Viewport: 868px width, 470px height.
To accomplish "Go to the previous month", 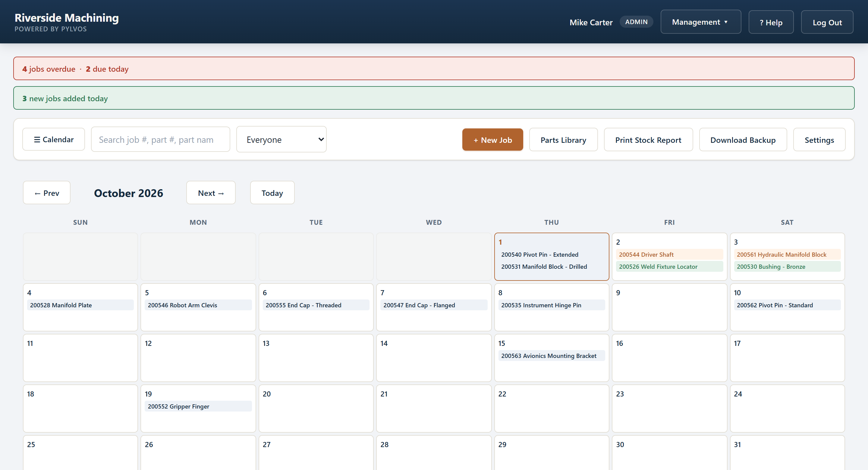I will [47, 193].
